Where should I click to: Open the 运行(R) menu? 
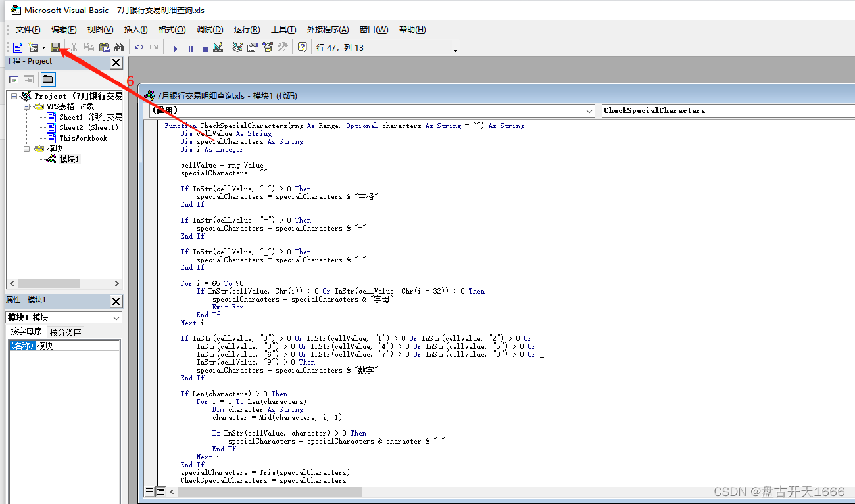(247, 30)
